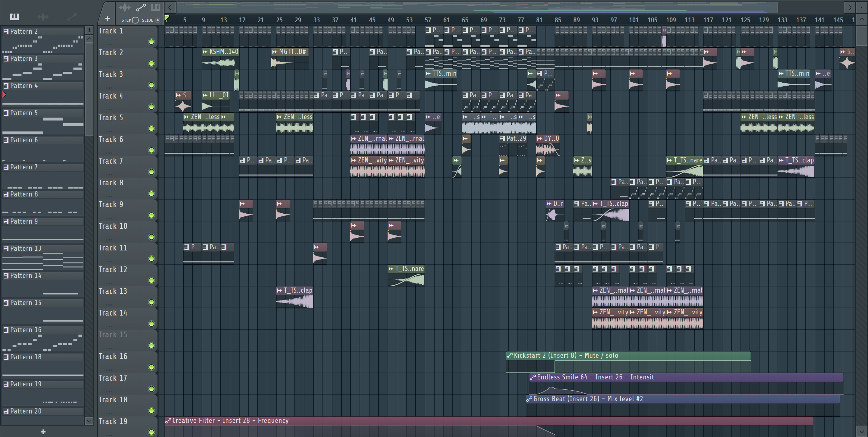Select the Z..s clip on Track 7

[x=582, y=167]
